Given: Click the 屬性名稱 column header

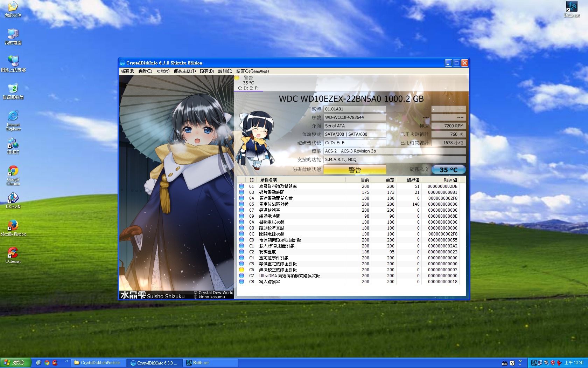Looking at the screenshot, I should [302, 180].
